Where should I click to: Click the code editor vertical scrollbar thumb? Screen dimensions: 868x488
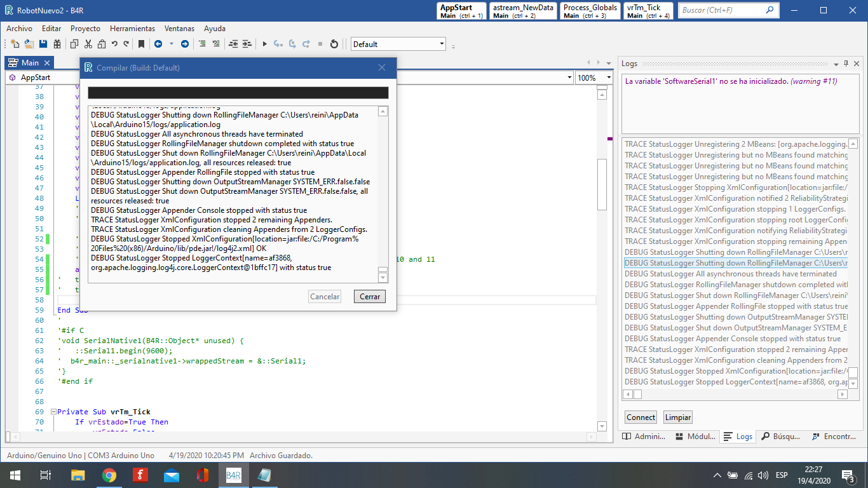(x=602, y=184)
